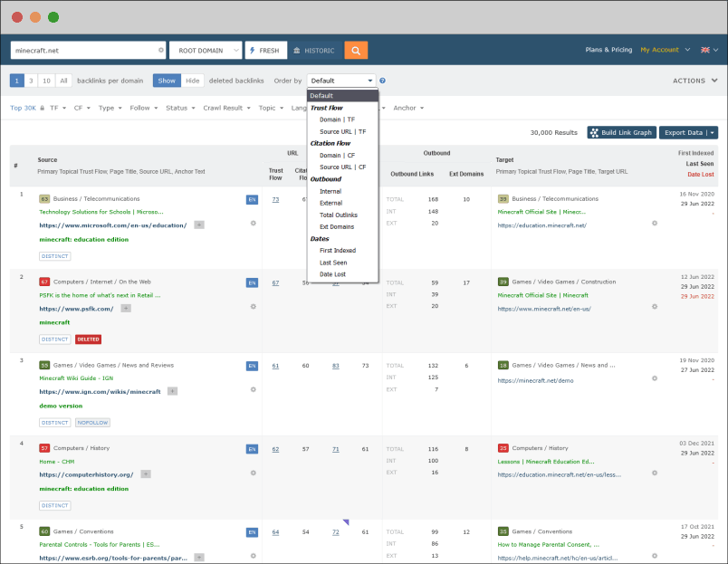Open the TF filter dropdown
The height and width of the screenshot is (564, 728).
tap(58, 108)
